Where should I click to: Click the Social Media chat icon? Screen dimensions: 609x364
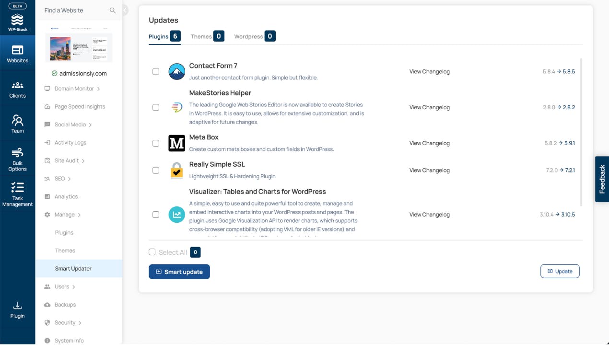47,125
